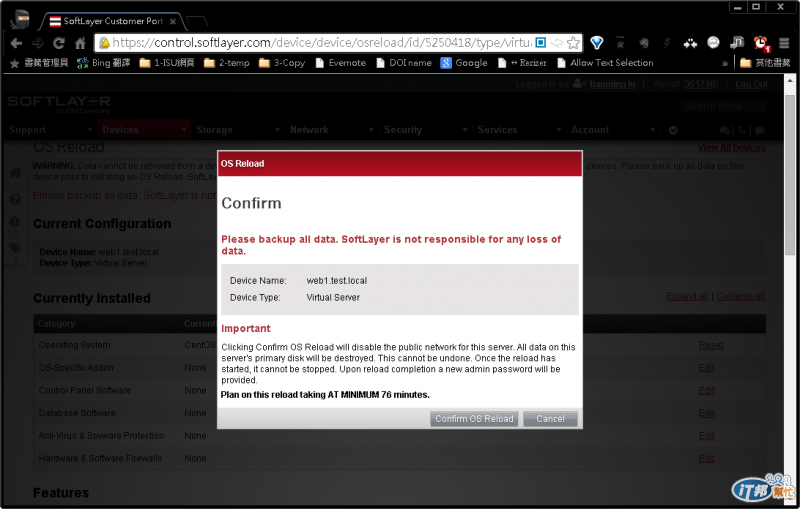Open the 1-ISU bookmark folder
Image resolution: width=800 pixels, height=509 pixels.
[167, 63]
